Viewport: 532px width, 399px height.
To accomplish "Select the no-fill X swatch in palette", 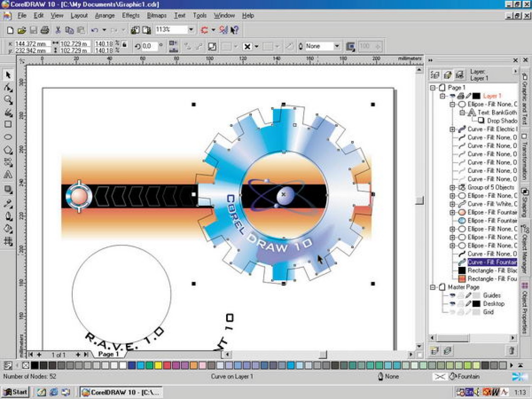I will pos(26,365).
